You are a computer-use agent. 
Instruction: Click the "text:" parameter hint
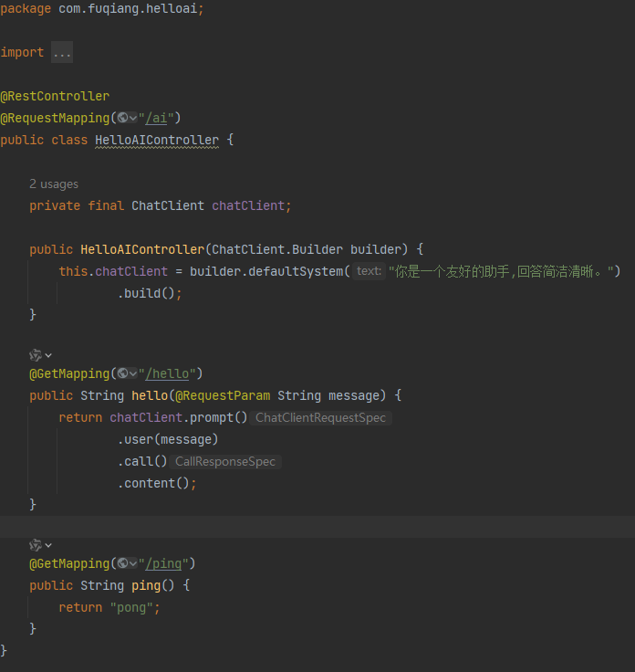pos(369,271)
